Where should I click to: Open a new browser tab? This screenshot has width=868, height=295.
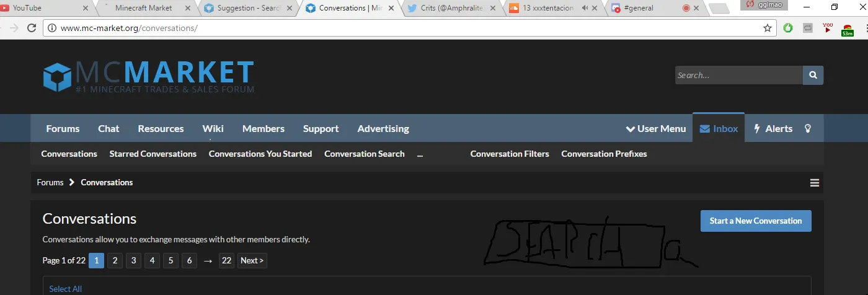[x=719, y=9]
